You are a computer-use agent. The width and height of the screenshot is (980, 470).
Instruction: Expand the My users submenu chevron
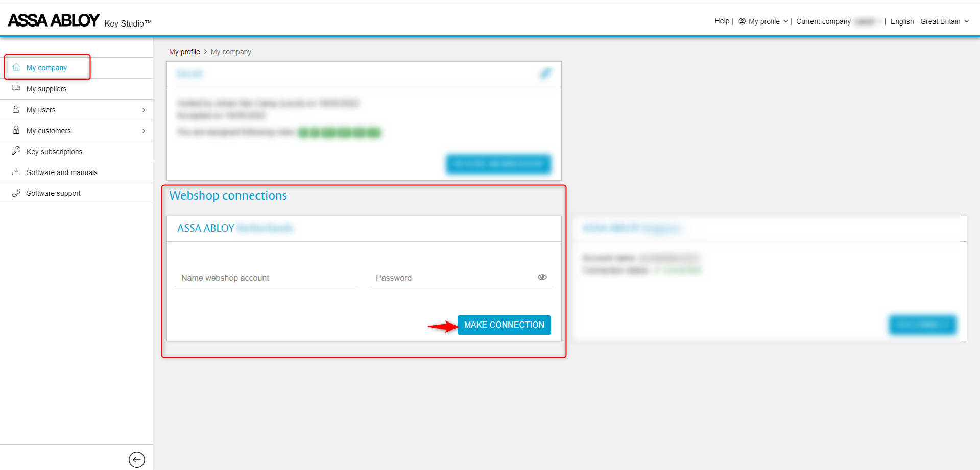[x=144, y=110]
